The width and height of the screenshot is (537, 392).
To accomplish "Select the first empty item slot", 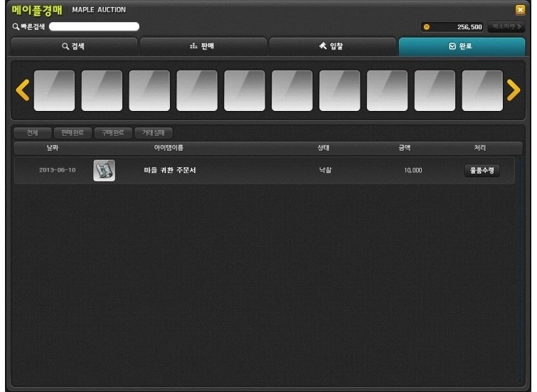I will (x=54, y=90).
